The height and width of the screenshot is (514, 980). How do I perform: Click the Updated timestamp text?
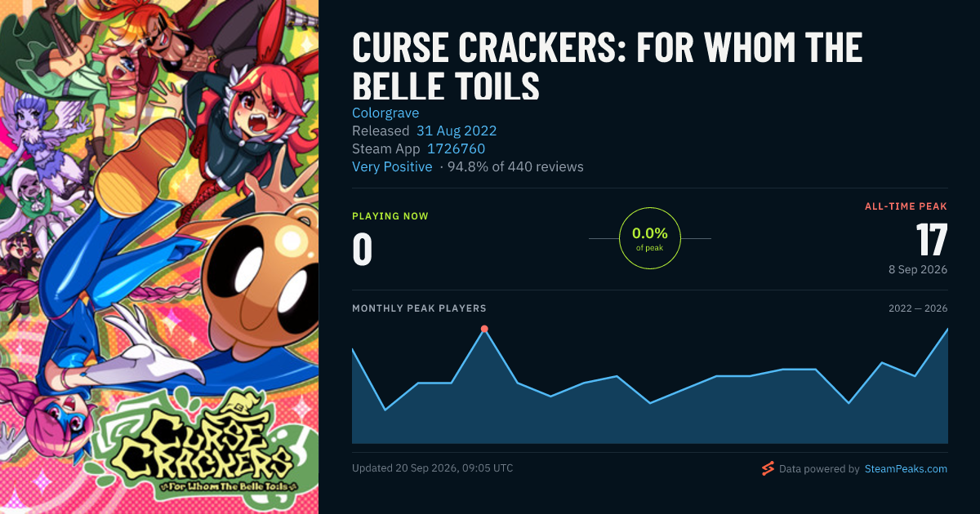[x=433, y=468]
